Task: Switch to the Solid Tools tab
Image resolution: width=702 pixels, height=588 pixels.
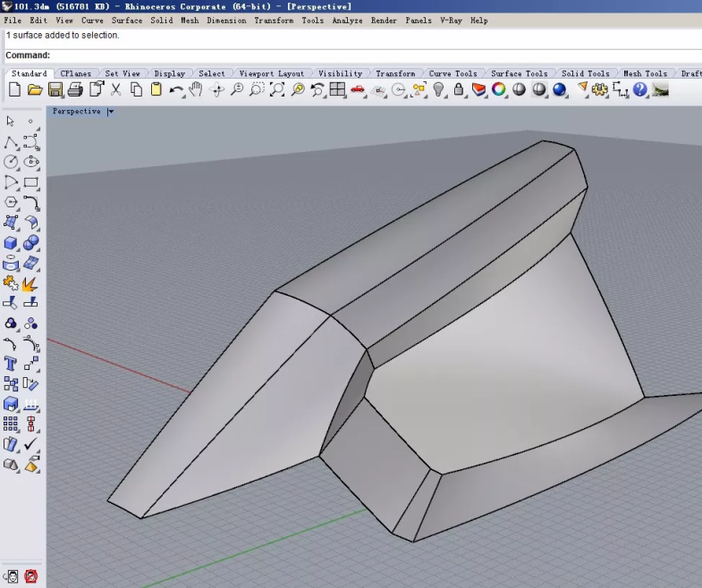Action: tap(585, 73)
